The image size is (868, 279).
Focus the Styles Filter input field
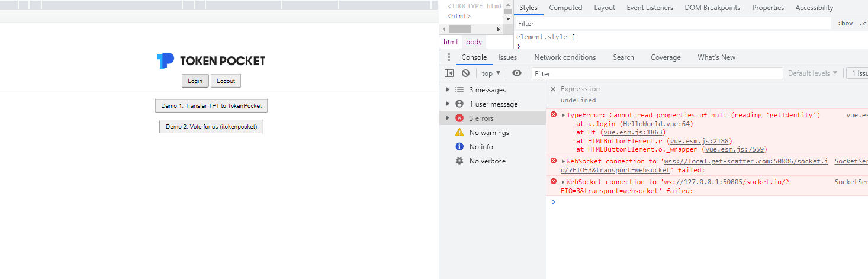coord(673,24)
